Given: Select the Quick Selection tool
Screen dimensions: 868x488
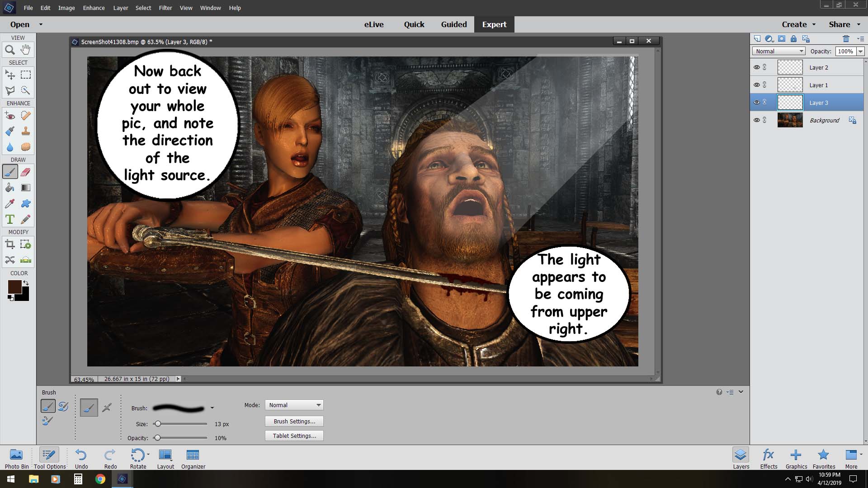Looking at the screenshot, I should (x=26, y=90).
